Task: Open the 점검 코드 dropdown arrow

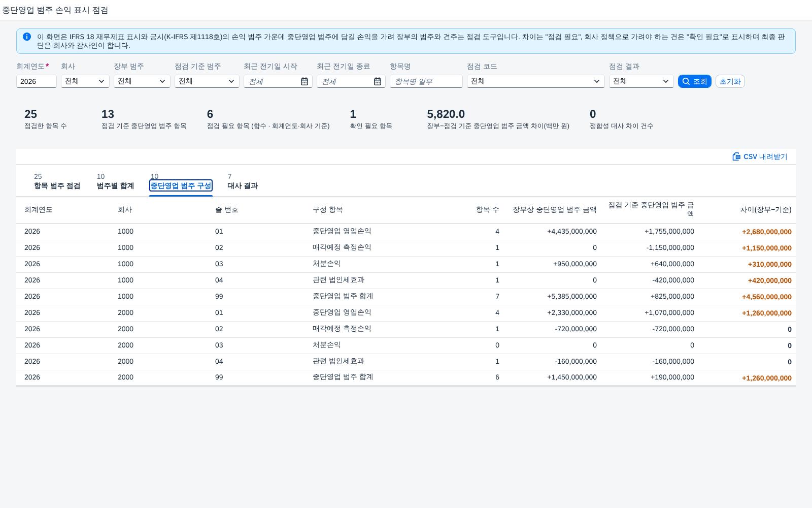Action: click(597, 81)
